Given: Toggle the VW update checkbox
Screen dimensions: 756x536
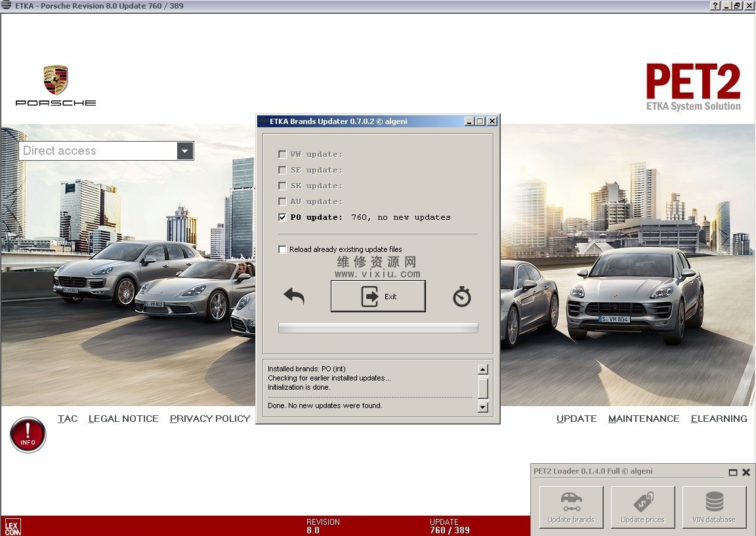Looking at the screenshot, I should tap(282, 154).
